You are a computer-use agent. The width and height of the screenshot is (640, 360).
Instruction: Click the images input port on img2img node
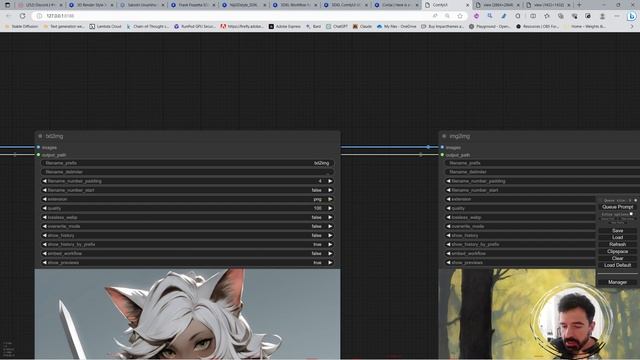click(442, 147)
